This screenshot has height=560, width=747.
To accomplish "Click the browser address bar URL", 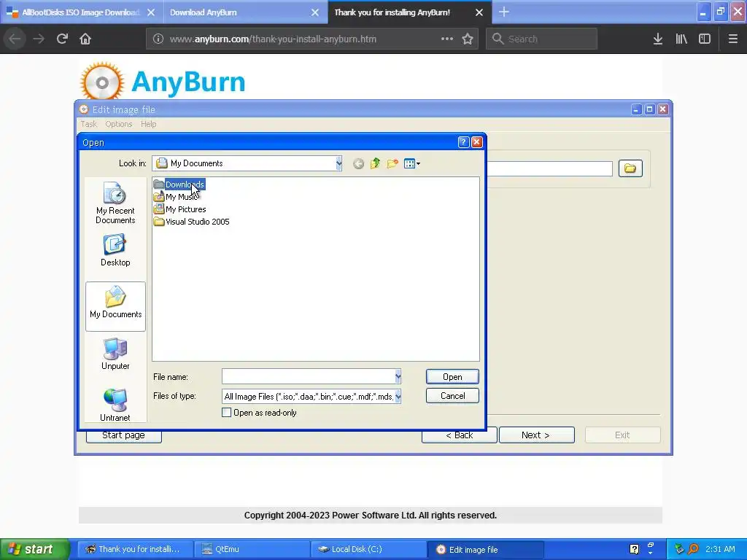I will (273, 39).
